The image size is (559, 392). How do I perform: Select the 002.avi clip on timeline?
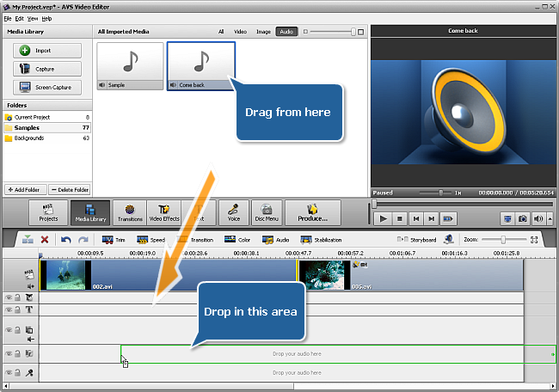coord(169,275)
